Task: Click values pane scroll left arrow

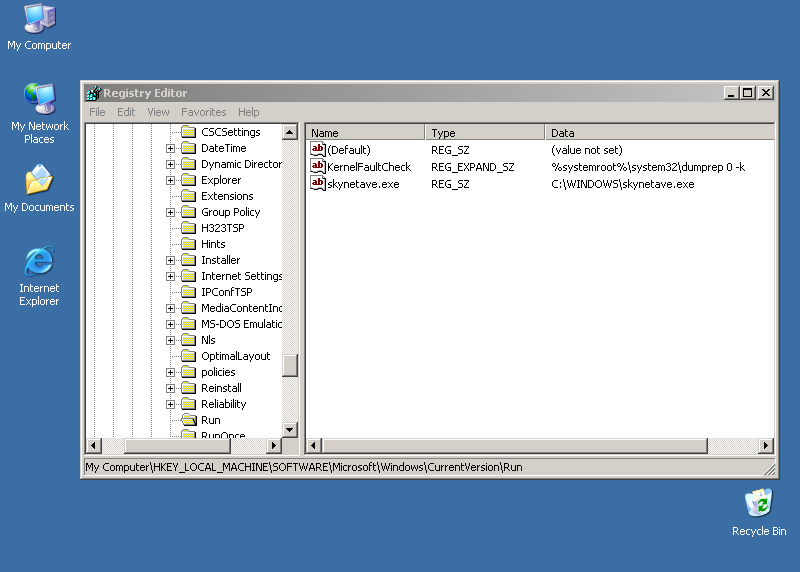Action: point(314,445)
